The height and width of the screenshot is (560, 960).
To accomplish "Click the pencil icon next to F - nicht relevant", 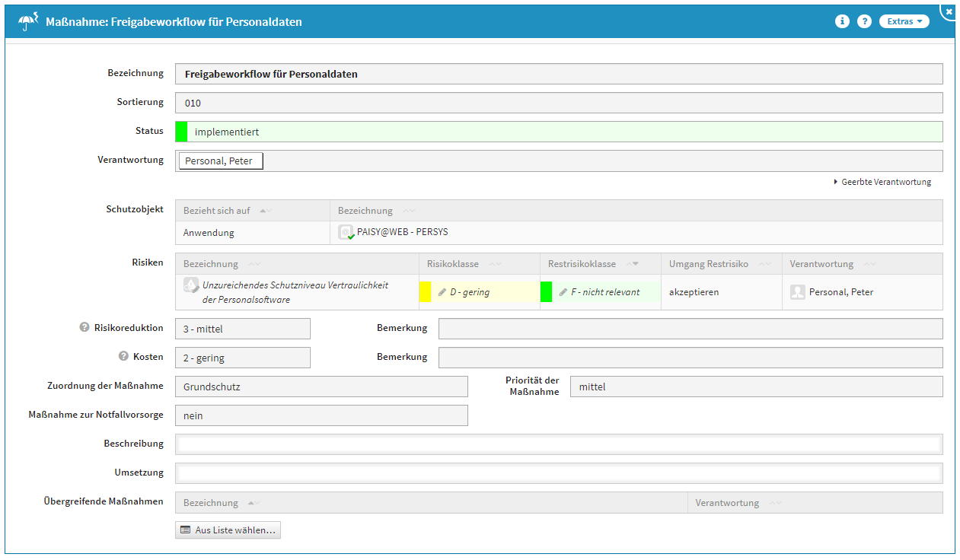I will [563, 292].
